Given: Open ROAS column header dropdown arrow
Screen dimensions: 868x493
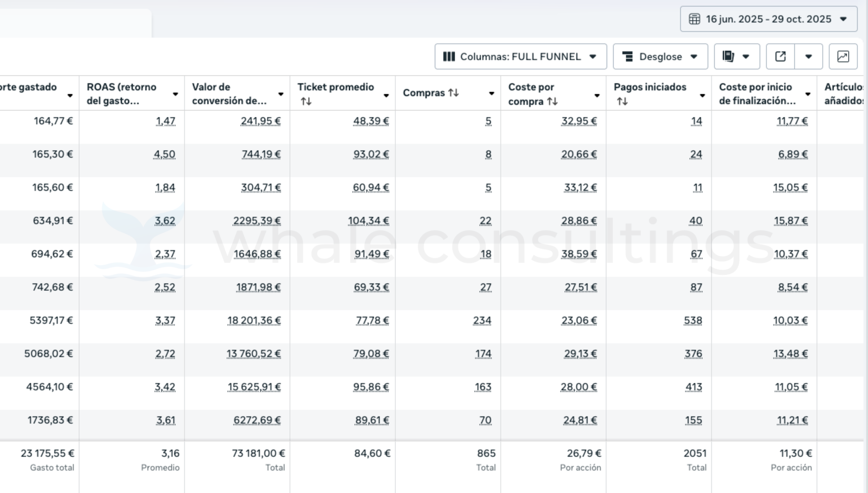Looking at the screenshot, I should (x=175, y=94).
